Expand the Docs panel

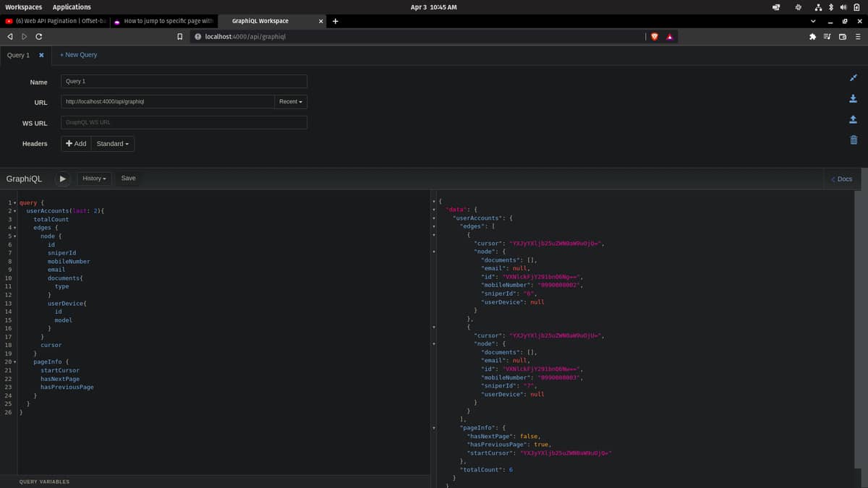pos(841,179)
